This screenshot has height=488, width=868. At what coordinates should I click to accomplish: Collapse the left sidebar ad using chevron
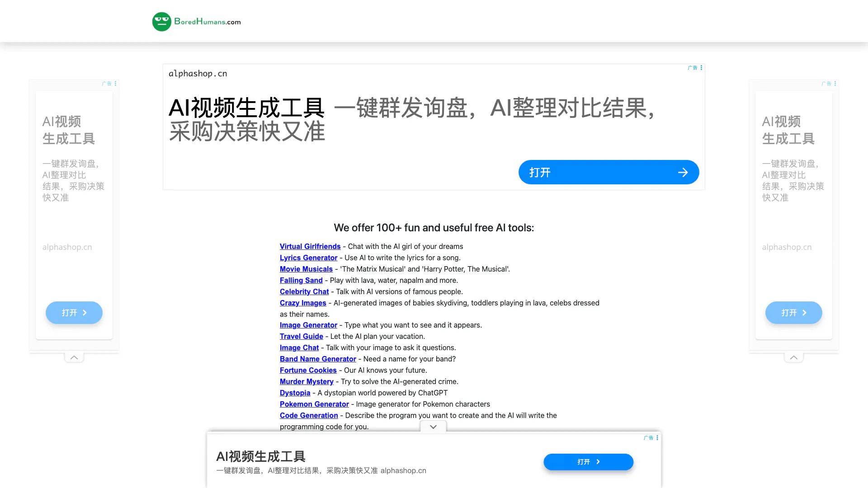click(x=74, y=357)
